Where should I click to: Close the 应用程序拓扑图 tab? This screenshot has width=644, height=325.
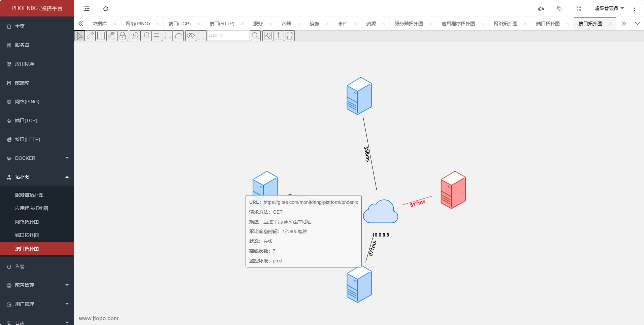(483, 24)
